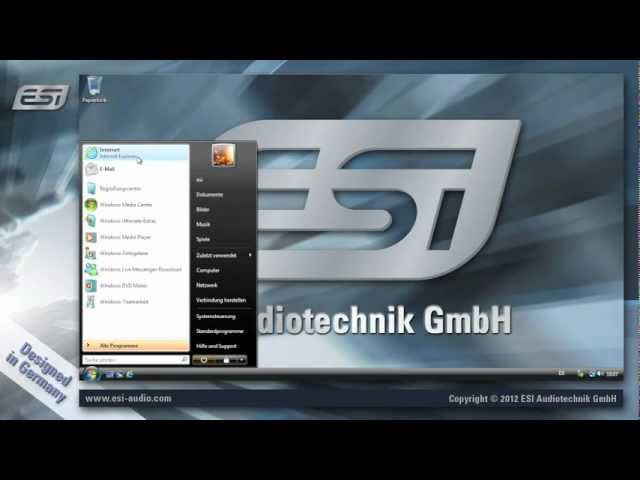Click the Internet Explorer icon in Start menu
This screenshot has width=640, height=480.
coord(91,153)
